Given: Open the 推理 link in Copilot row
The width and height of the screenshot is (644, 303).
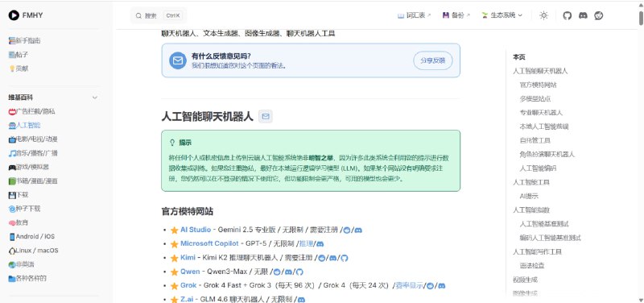Looking at the screenshot, I should [x=306, y=244].
